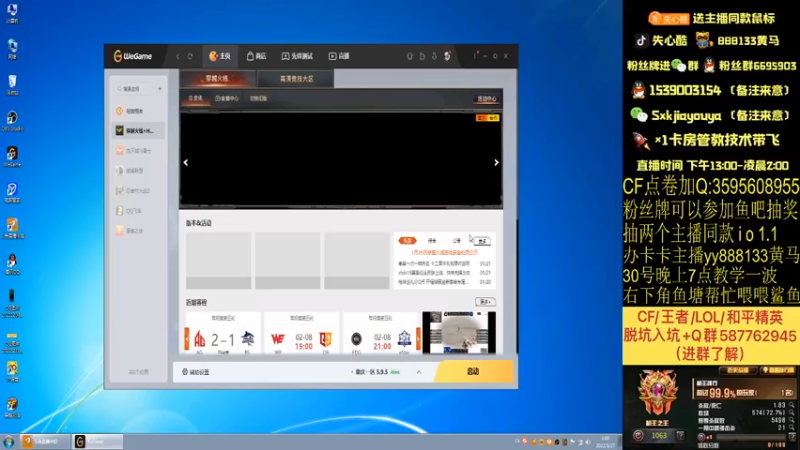The image size is (800, 450).
Task: Open the WeGame menu icon beside minimize
Action: click(474, 56)
